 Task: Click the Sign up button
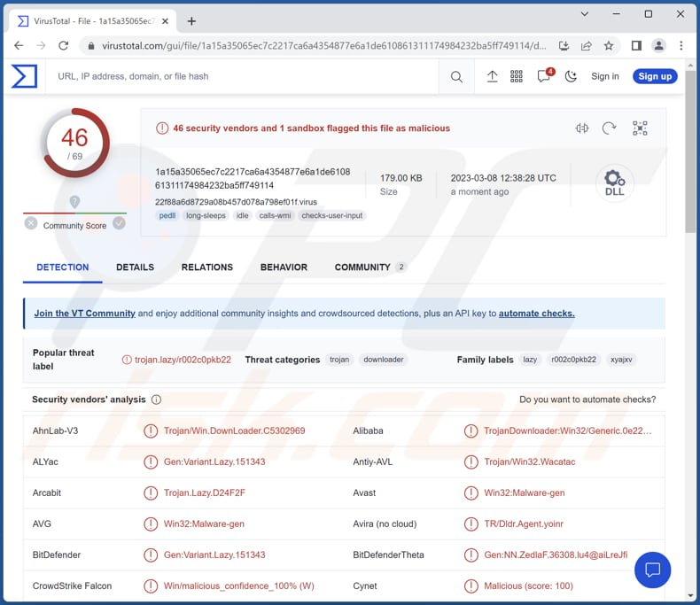(x=655, y=76)
